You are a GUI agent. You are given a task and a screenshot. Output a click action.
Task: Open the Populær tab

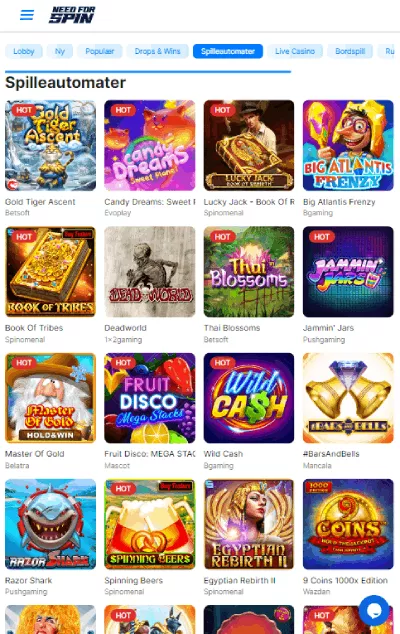[x=99, y=51]
